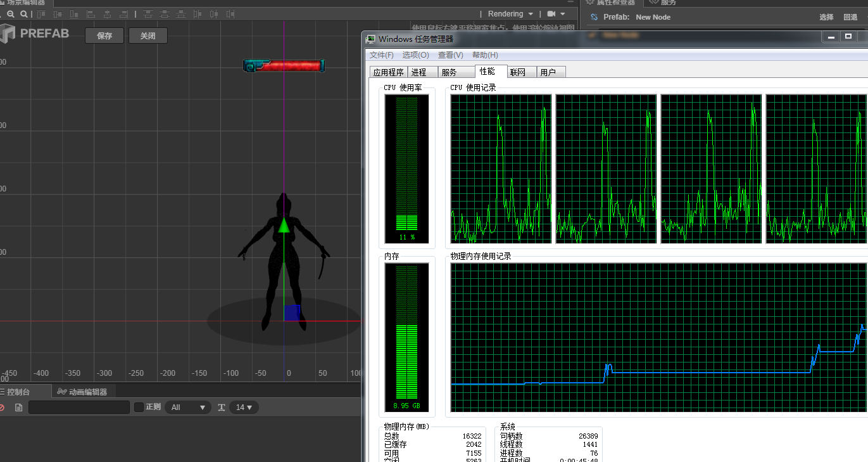868x462 pixels.
Task: Click the zoom reset magnifier icon
Action: 24,14
